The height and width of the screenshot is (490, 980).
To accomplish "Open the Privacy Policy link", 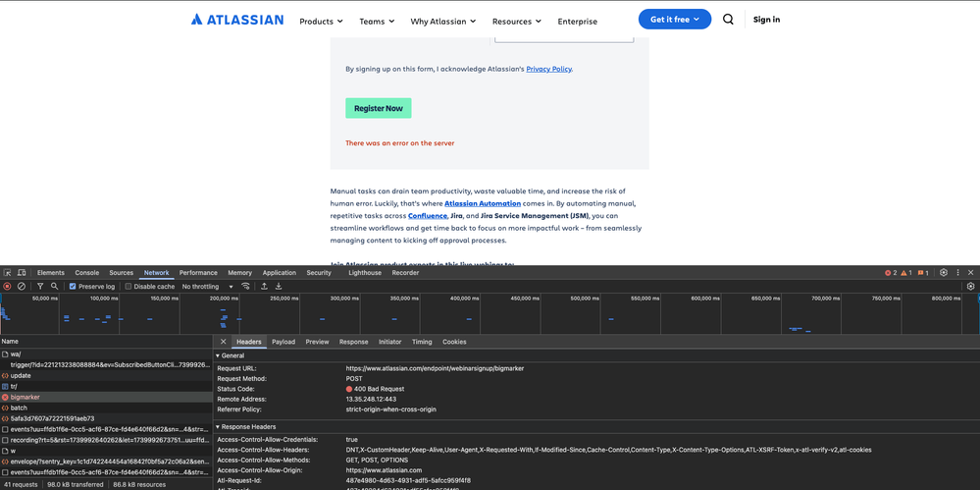I will pos(548,69).
